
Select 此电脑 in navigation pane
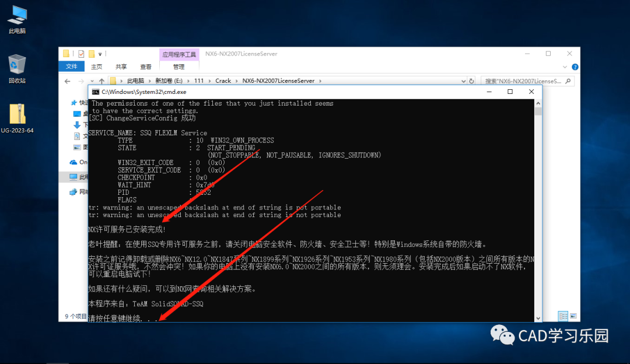click(x=78, y=177)
